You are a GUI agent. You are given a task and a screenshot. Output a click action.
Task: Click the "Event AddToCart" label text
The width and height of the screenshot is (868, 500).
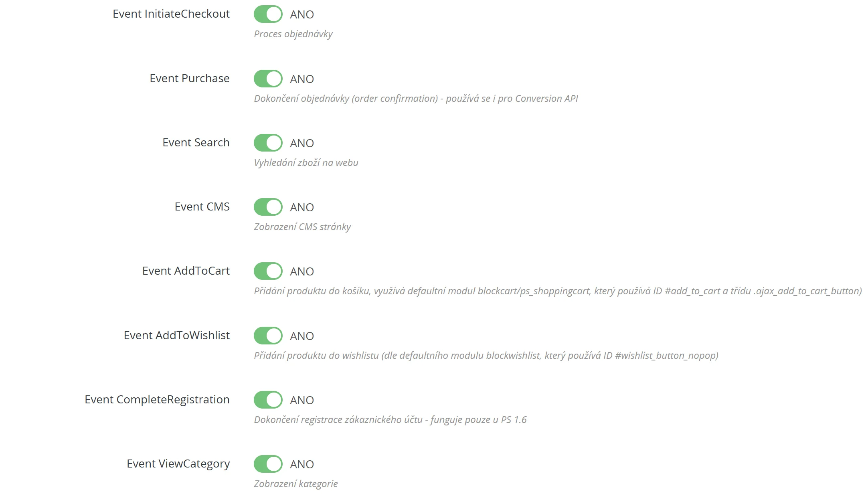(x=186, y=271)
